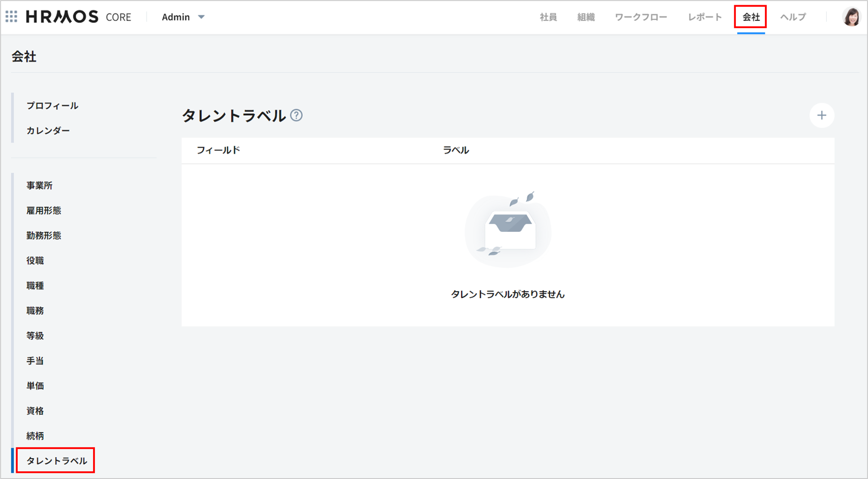The width and height of the screenshot is (868, 479).
Task: Select 事業所 in the sidebar
Action: click(39, 186)
